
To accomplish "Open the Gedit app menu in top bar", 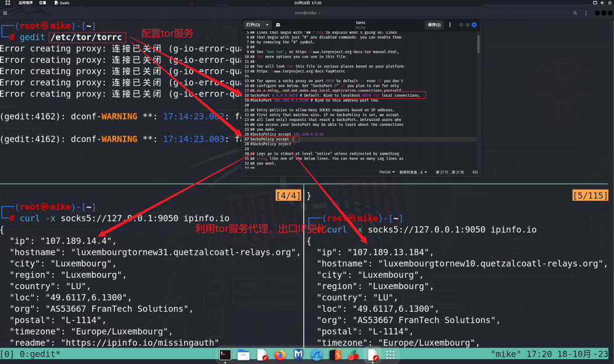I will [x=62, y=2].
